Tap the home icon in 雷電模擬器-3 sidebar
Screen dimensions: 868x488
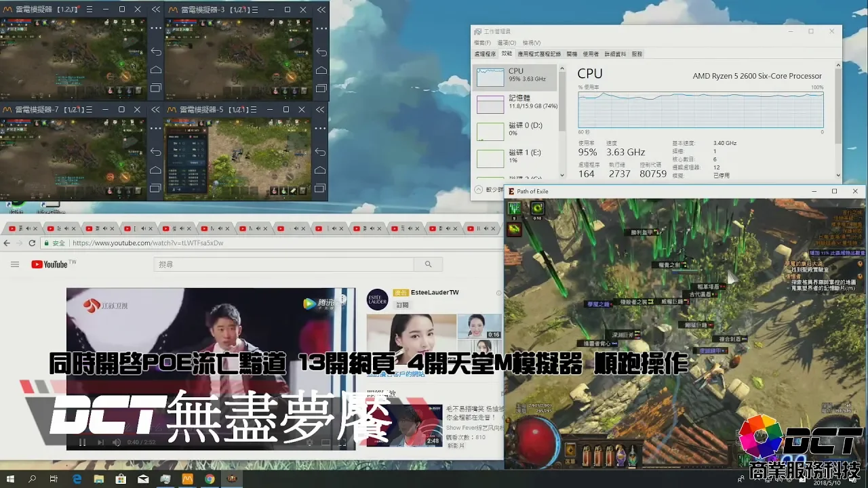(321, 70)
